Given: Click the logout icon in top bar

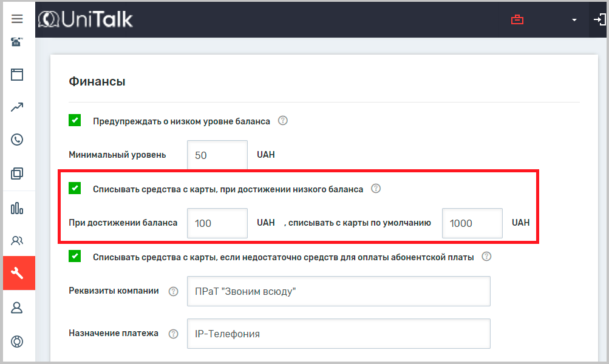Looking at the screenshot, I should 599,19.
